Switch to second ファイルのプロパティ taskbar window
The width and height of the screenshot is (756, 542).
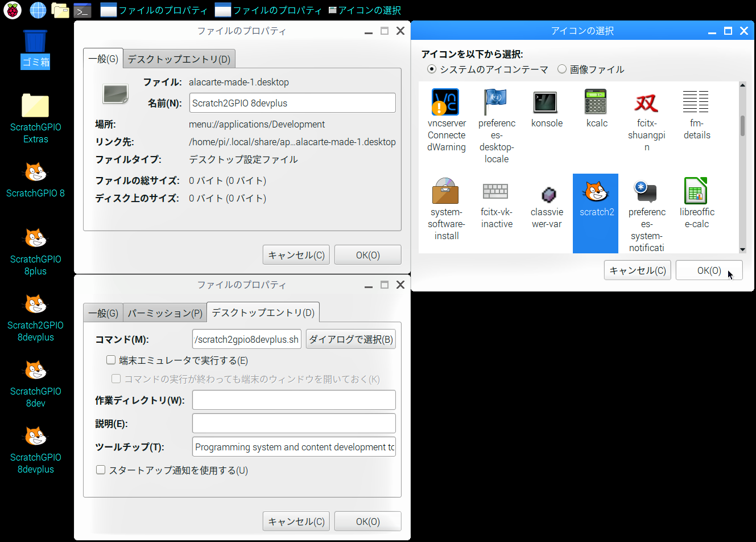click(268, 10)
